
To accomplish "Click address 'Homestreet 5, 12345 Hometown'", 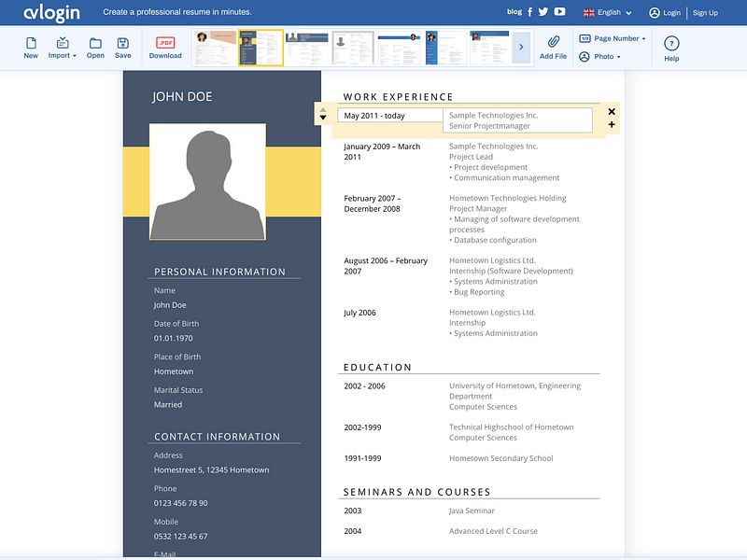I will click(212, 470).
